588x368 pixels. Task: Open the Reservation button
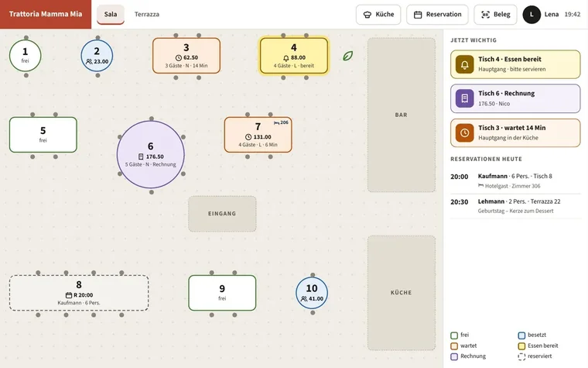437,14
